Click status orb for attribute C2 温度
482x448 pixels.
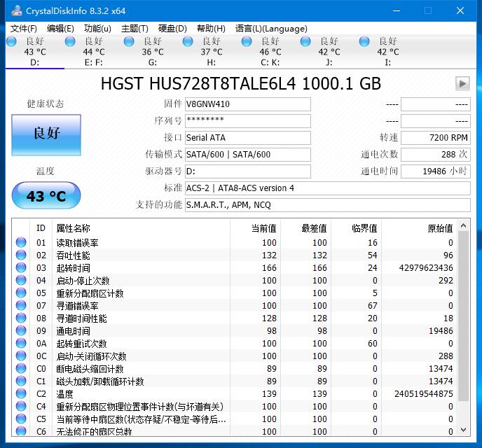21,393
